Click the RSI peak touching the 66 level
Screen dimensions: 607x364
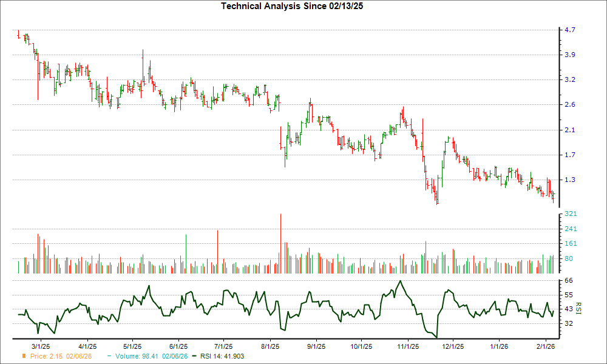[x=400, y=281]
